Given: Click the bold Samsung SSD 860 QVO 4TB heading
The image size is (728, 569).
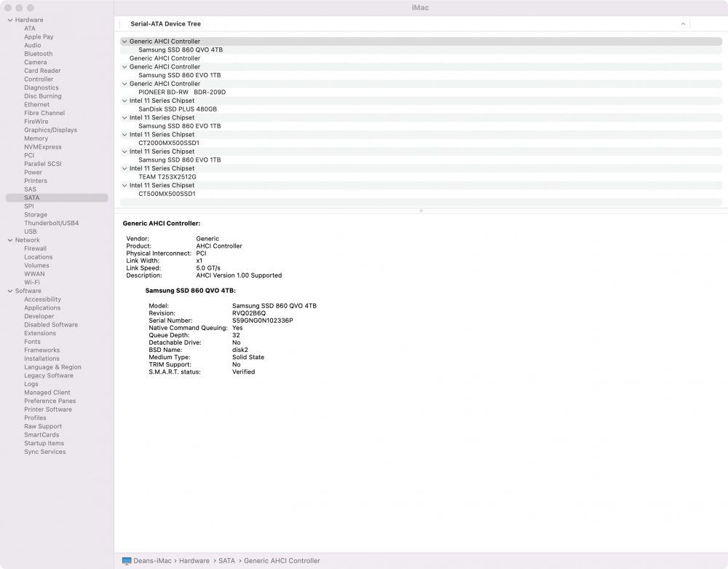Looking at the screenshot, I should click(190, 291).
